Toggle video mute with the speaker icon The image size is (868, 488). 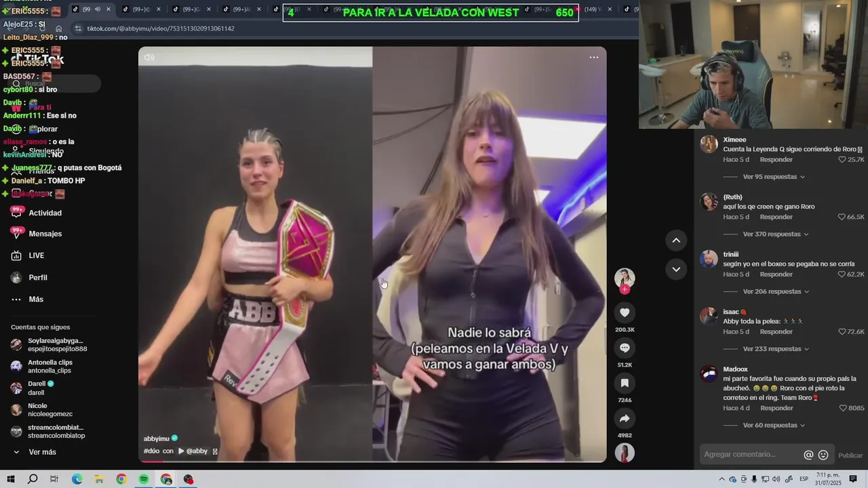pos(149,58)
